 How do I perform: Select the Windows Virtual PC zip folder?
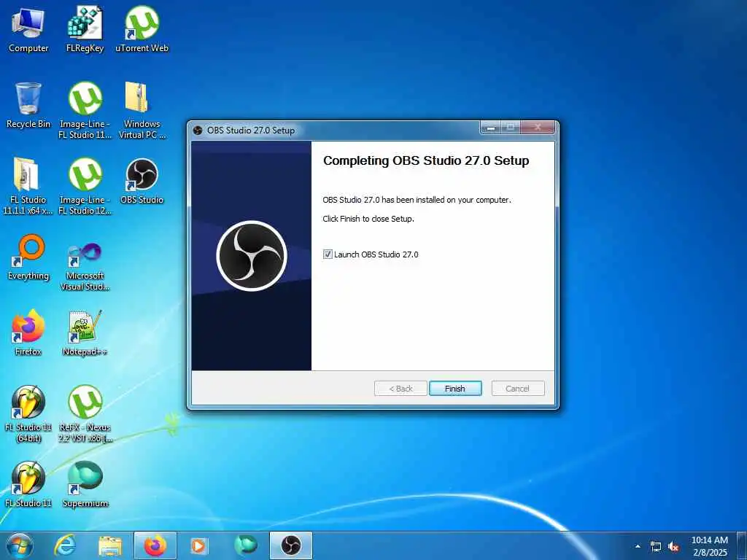point(142,111)
